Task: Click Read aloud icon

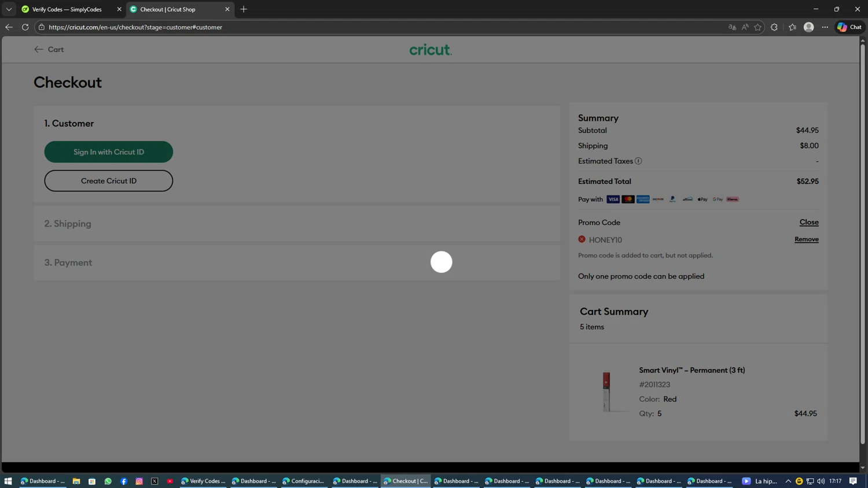Action: [745, 27]
